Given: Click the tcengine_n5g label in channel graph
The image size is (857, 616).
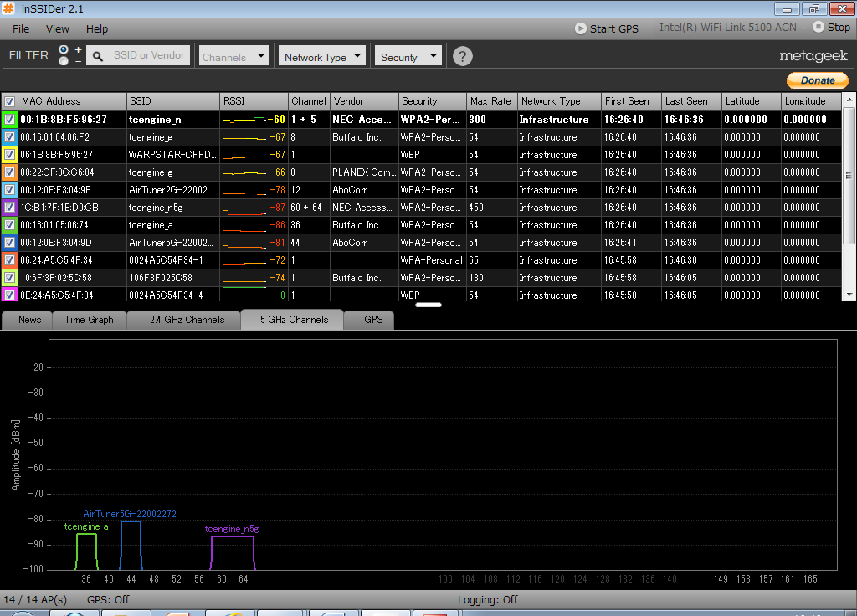Looking at the screenshot, I should coord(232,529).
